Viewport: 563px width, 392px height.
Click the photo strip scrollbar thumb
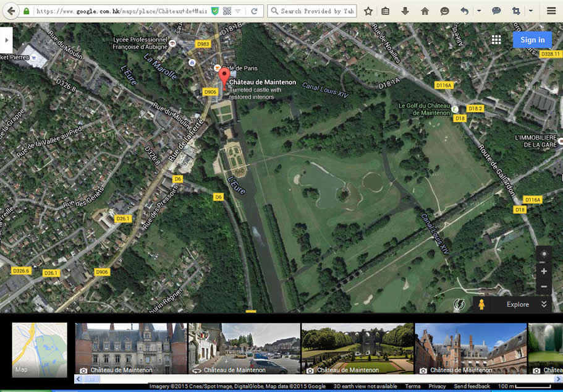pyautogui.click(x=91, y=378)
